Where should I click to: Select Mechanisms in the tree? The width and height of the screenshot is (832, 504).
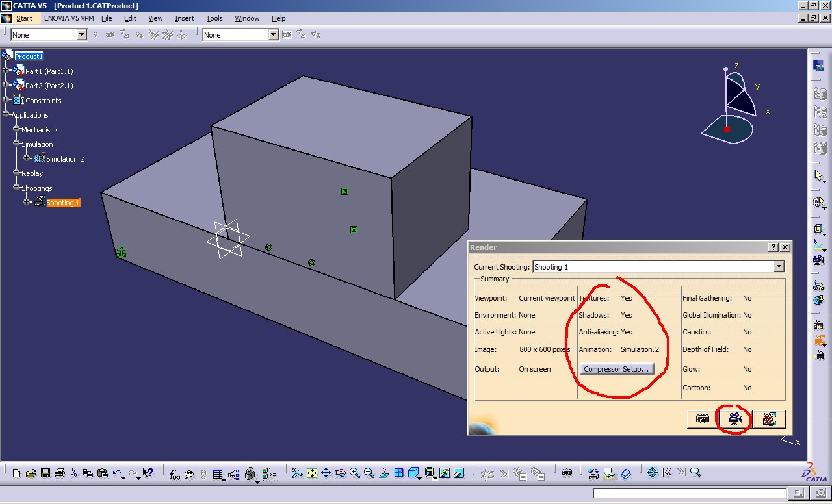tap(40, 130)
